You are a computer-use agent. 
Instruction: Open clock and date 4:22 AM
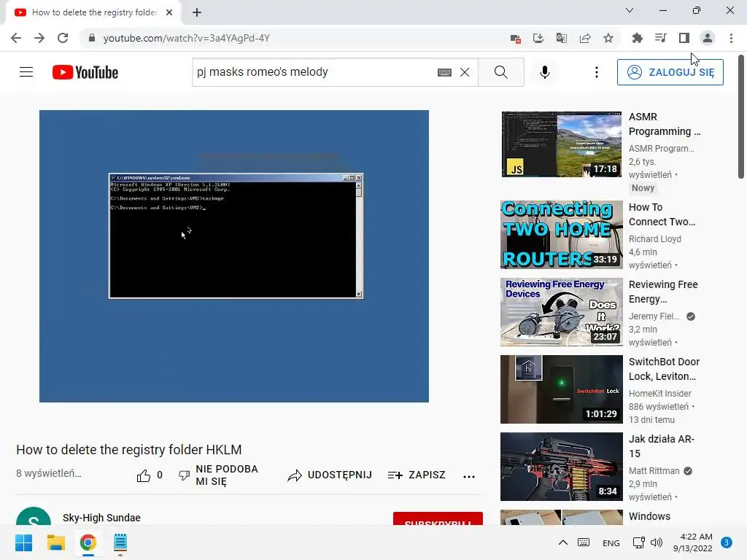click(693, 542)
